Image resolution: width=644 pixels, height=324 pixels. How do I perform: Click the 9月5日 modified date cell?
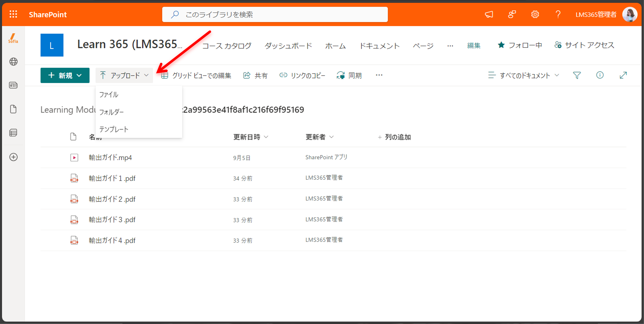(x=242, y=158)
